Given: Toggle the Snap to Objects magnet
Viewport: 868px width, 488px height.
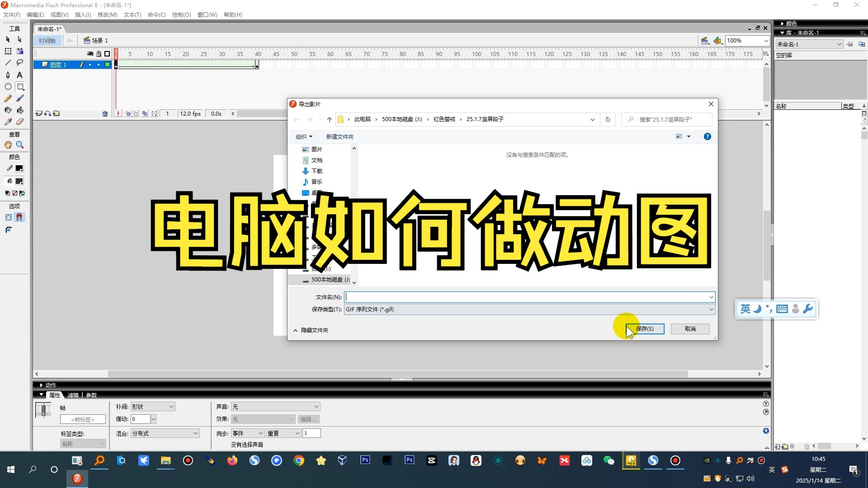Looking at the screenshot, I should click(19, 217).
